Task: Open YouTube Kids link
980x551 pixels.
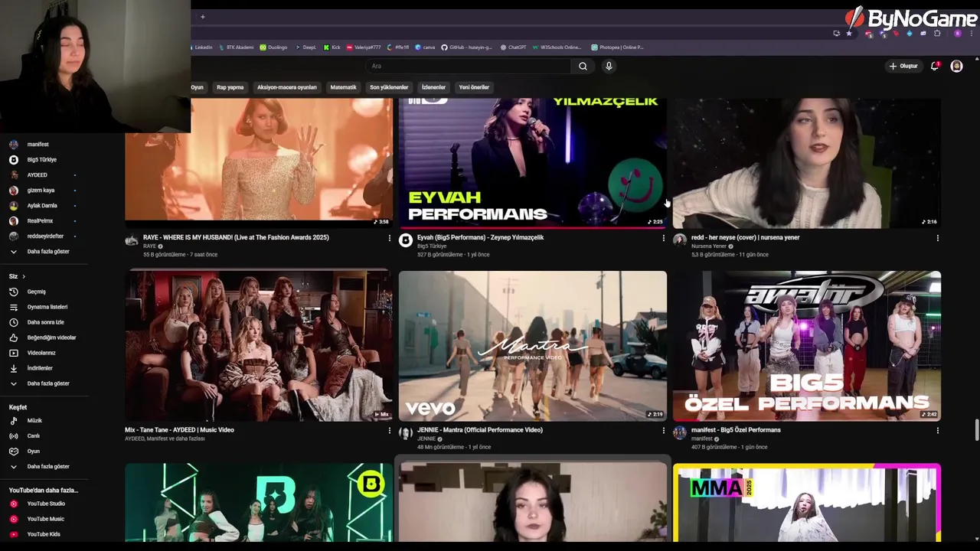Action: click(x=44, y=534)
